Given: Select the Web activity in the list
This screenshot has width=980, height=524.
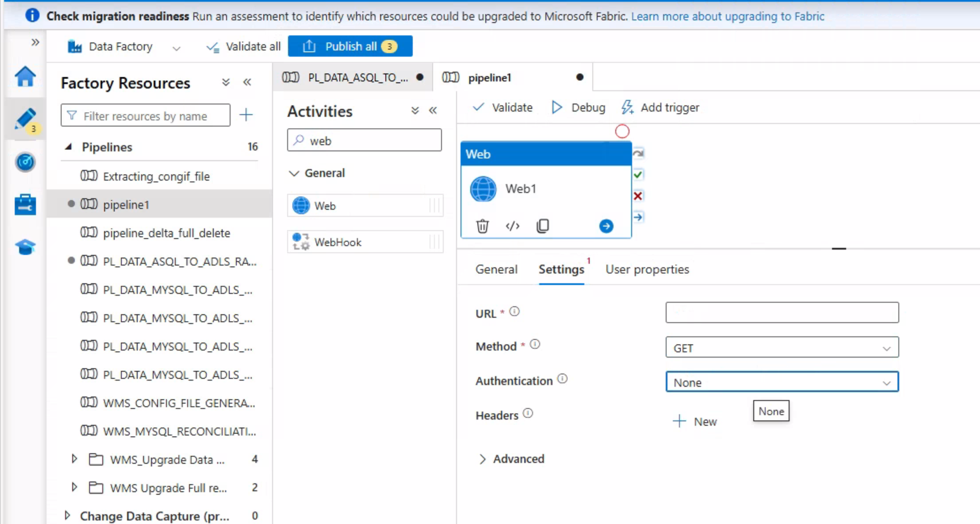Looking at the screenshot, I should point(365,205).
